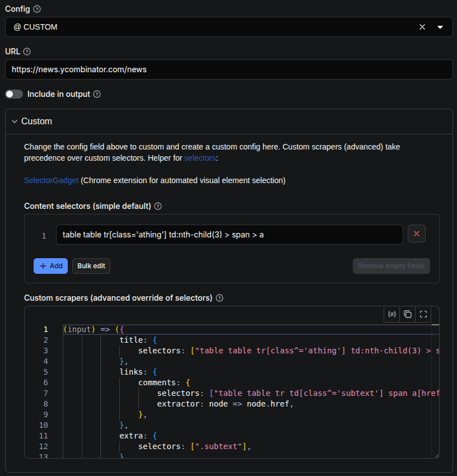Format code in the scraper editor
Image resolution: width=457 pixels, height=476 pixels.
(x=392, y=314)
